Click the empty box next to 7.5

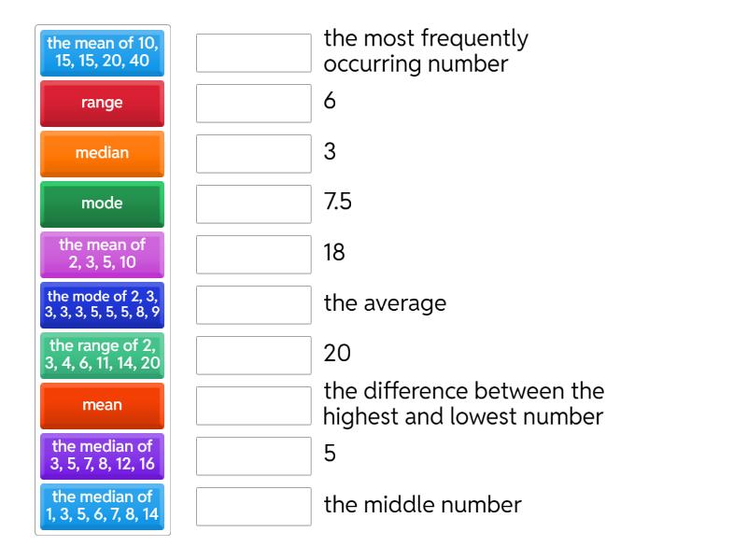click(254, 204)
